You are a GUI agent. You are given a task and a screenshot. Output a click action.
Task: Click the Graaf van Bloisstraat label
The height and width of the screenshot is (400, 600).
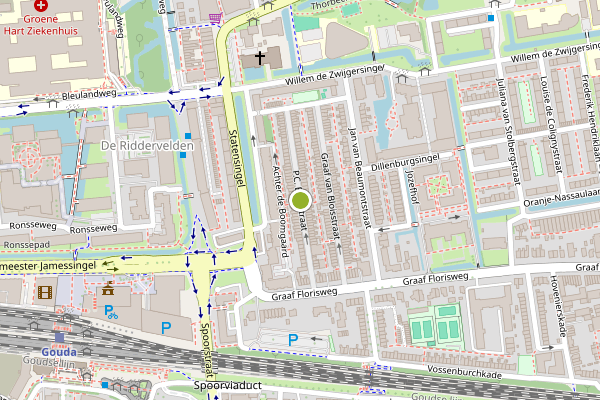pos(330,196)
